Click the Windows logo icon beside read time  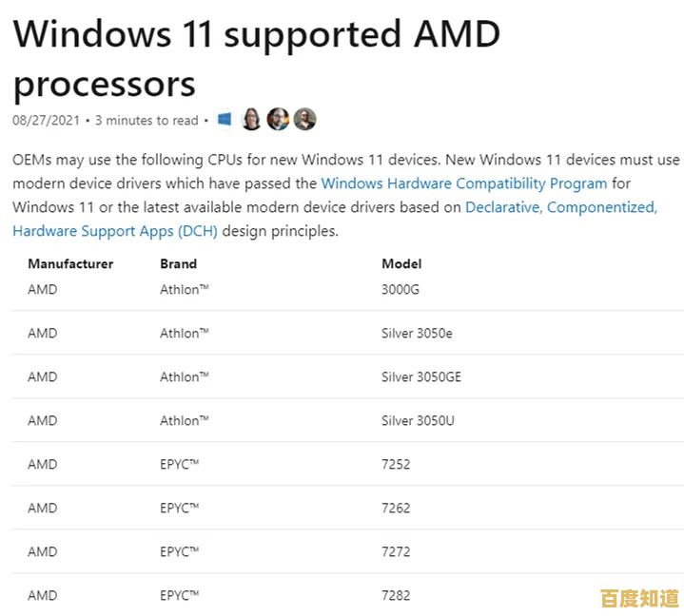tap(225, 120)
